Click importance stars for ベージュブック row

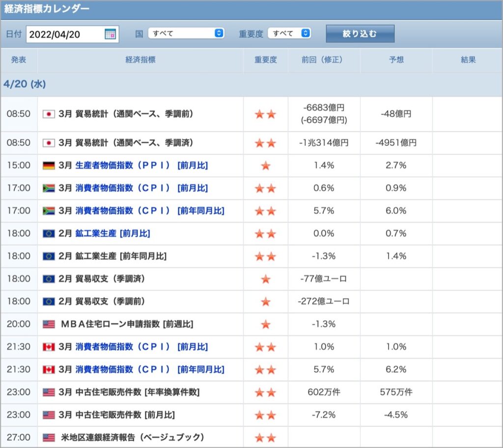(x=265, y=438)
